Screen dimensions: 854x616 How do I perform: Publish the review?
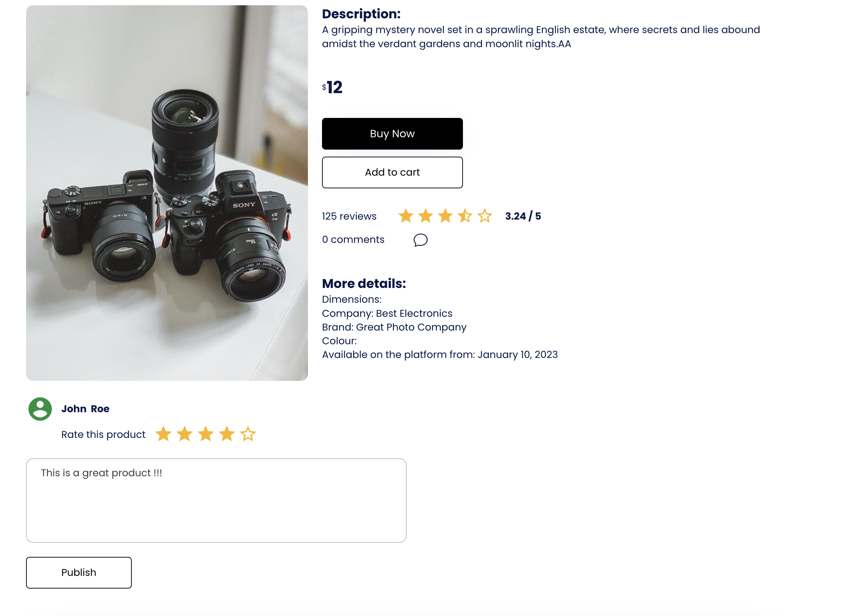coord(79,572)
